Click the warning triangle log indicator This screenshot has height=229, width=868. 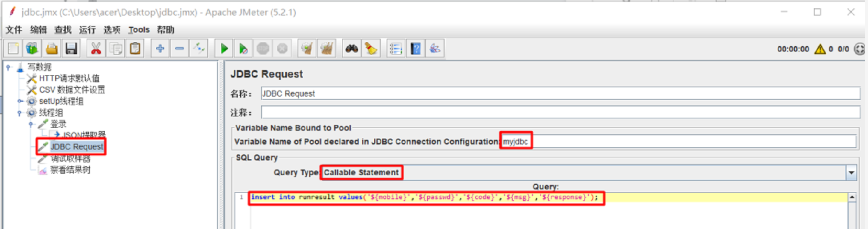click(820, 49)
